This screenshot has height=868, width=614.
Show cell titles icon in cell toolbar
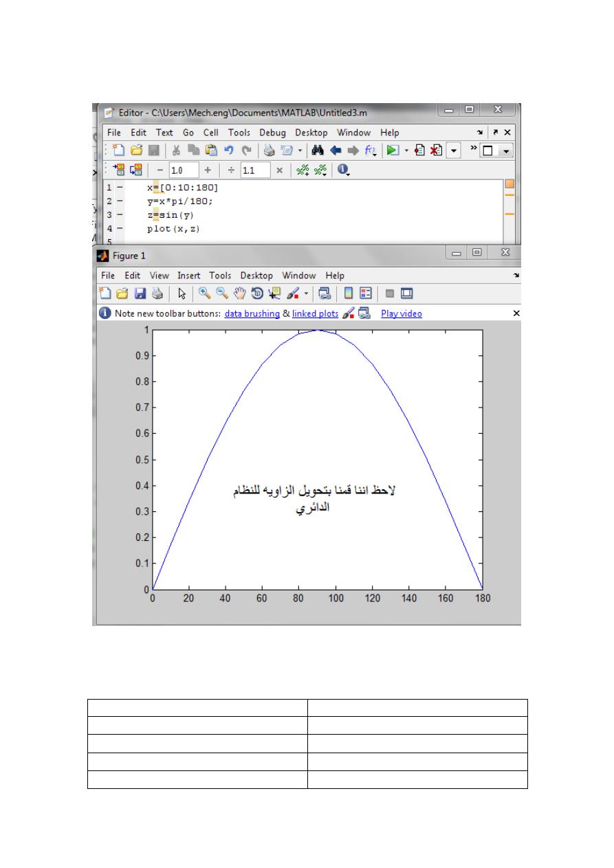tap(320, 170)
